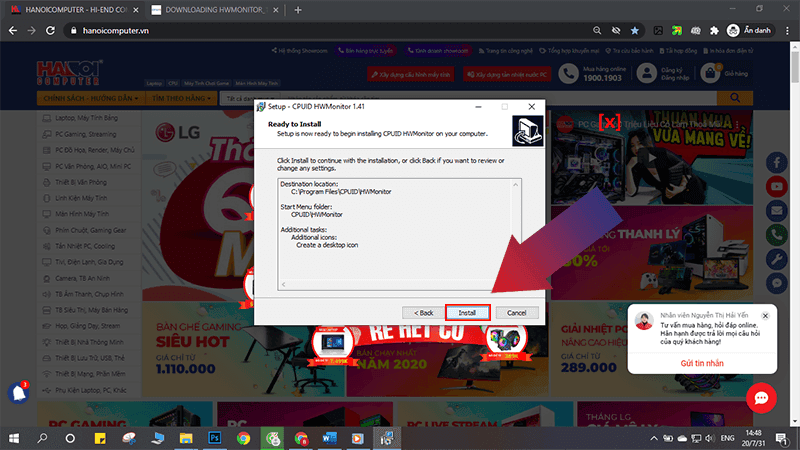Click the Back button in setup
The width and height of the screenshot is (800, 450).
(420, 312)
